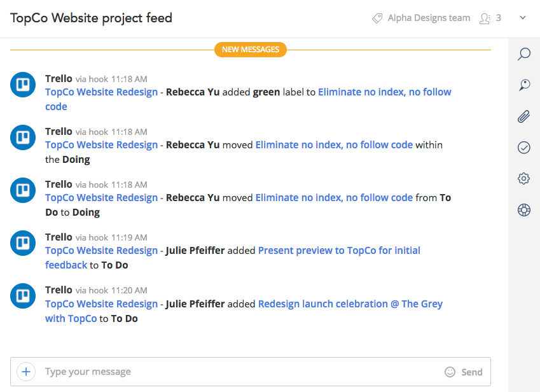Open Redesign launch celebration @ The Grey link

350,304
